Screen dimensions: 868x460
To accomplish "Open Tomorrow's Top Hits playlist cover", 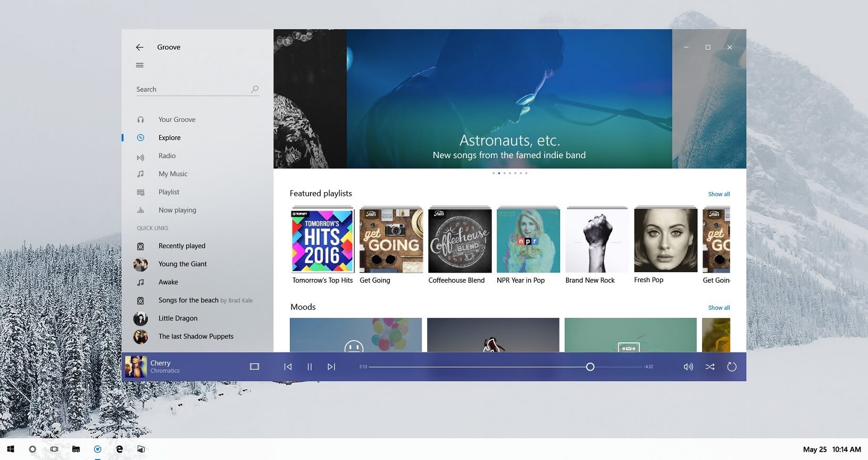I will [x=322, y=241].
